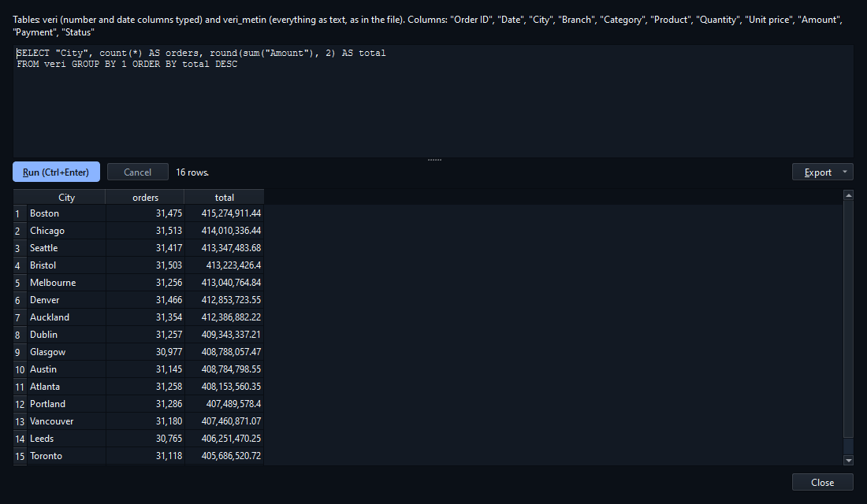Click the orders value 31,354

pyautogui.click(x=146, y=317)
